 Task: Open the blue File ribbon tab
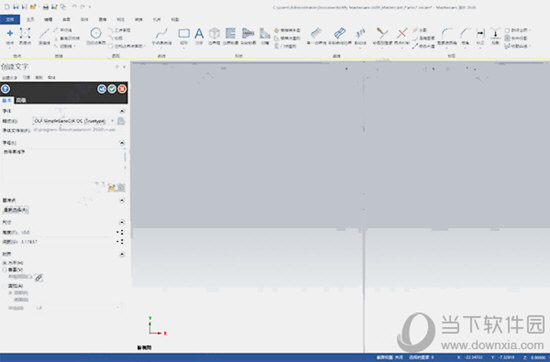10,19
